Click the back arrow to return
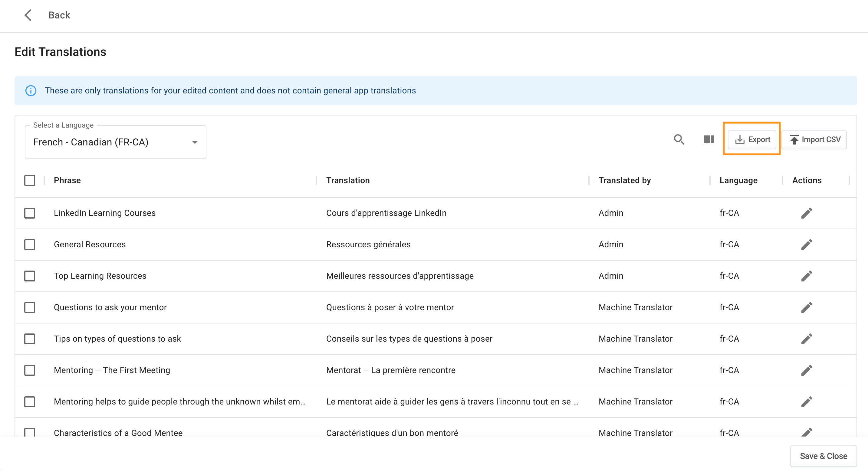The width and height of the screenshot is (868, 471). [x=28, y=15]
